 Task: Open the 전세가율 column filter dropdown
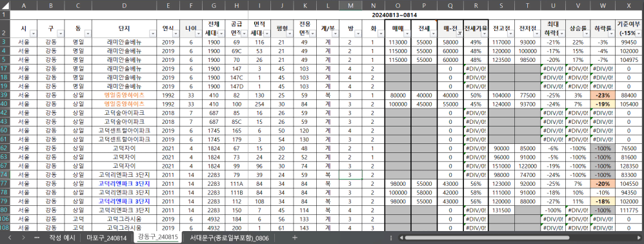[484, 34]
